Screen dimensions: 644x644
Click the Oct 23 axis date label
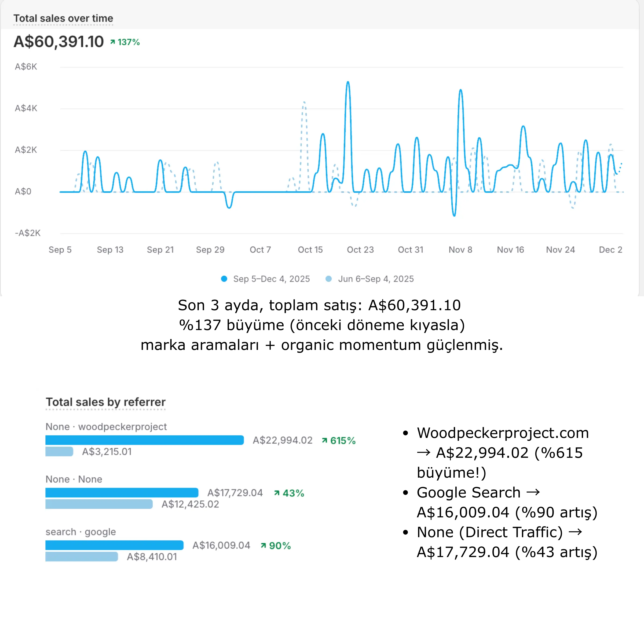(x=360, y=250)
